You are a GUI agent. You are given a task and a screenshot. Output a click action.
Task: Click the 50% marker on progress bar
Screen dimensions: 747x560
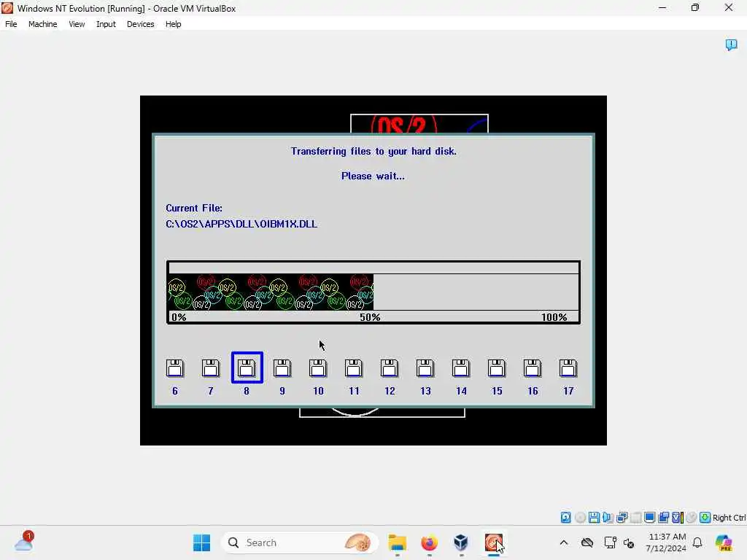point(370,317)
